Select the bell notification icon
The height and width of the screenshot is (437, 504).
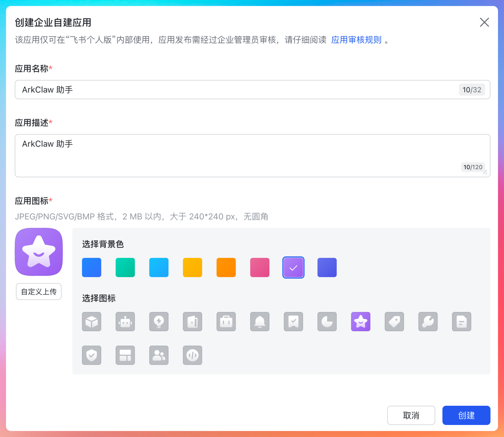260,321
